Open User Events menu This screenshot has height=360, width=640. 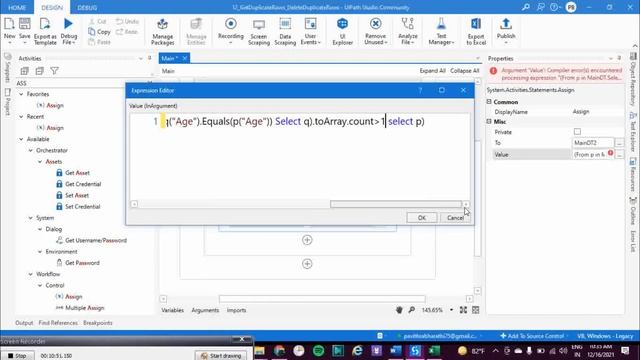click(310, 31)
